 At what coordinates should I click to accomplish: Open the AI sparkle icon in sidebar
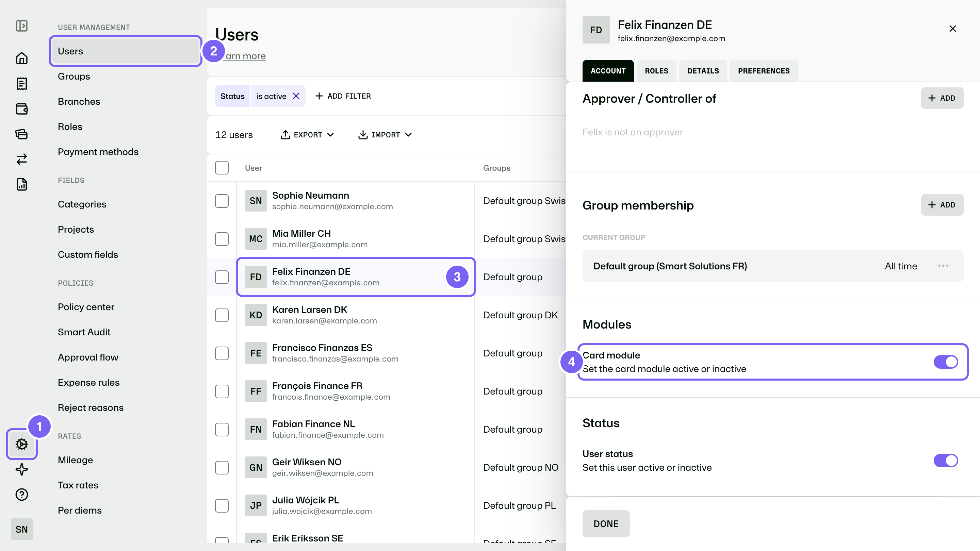[x=22, y=469]
